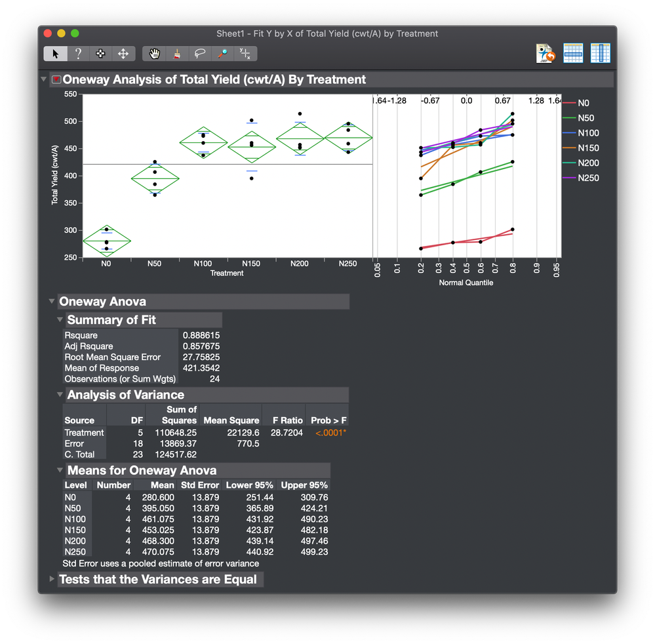
Task: Collapse the Oneway Anova section
Action: coord(51,301)
